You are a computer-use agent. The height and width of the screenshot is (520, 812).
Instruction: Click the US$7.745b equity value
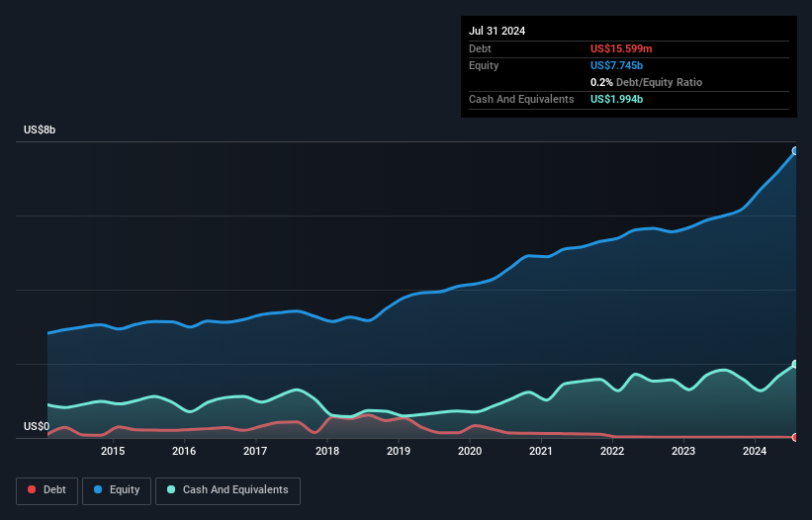click(x=616, y=65)
